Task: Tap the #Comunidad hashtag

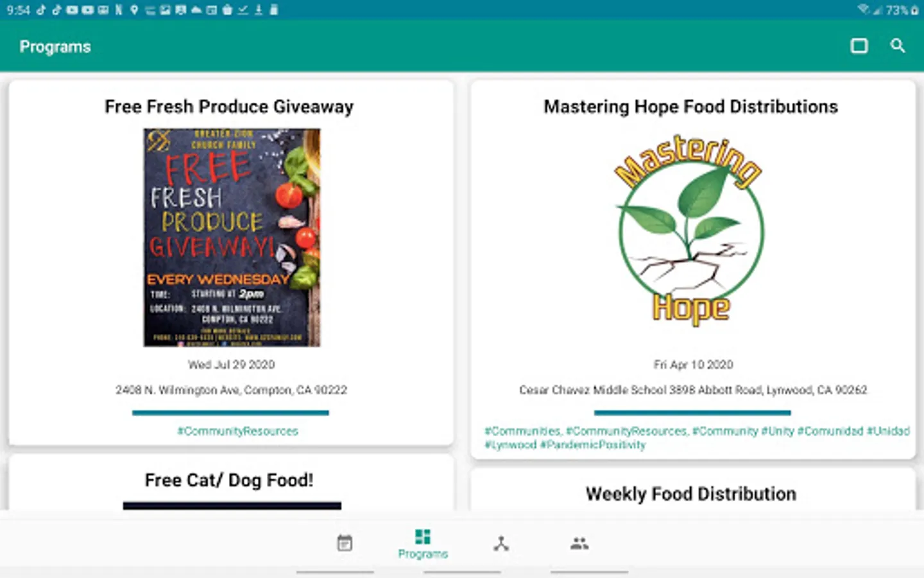Action: point(830,431)
